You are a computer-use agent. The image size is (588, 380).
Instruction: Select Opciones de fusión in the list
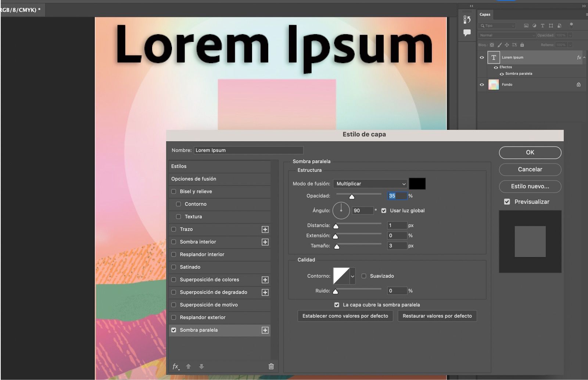(194, 179)
